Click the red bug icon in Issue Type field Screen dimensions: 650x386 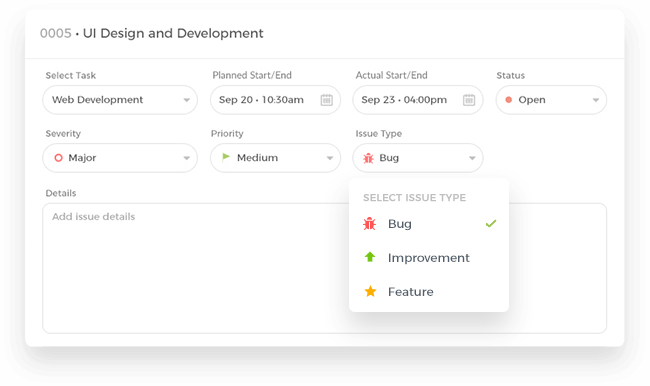368,158
